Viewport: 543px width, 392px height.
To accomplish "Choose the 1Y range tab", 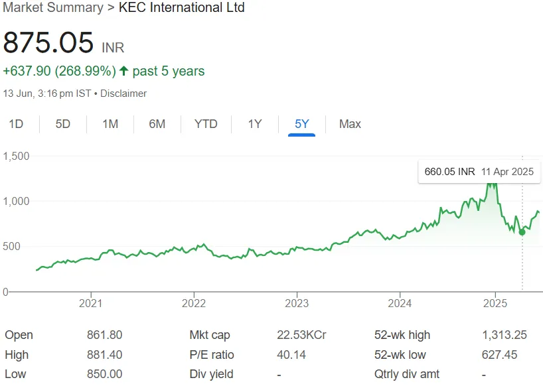I will [255, 124].
